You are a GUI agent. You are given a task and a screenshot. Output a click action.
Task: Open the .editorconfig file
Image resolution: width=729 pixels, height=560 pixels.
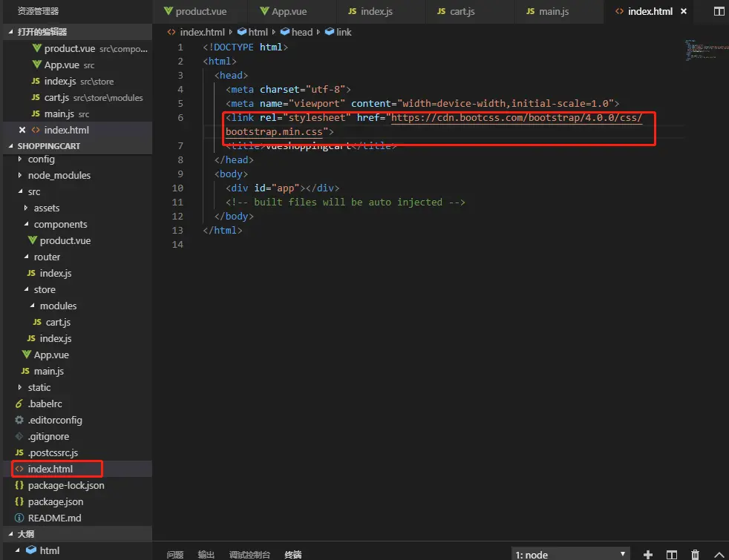[77, 420]
